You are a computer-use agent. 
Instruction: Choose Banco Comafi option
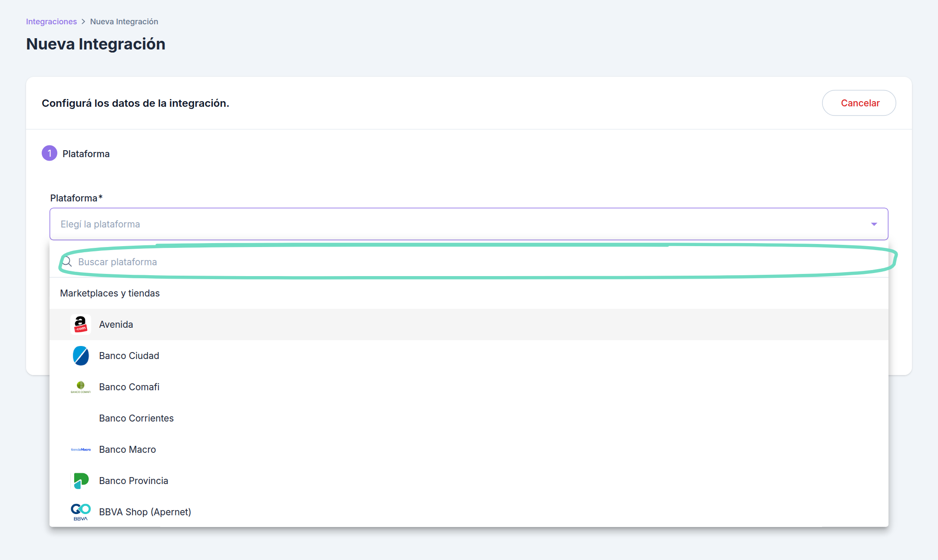469,387
